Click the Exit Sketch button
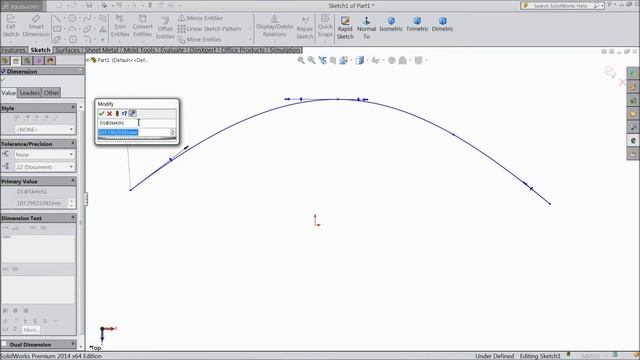The height and width of the screenshot is (360, 640). coord(11,27)
